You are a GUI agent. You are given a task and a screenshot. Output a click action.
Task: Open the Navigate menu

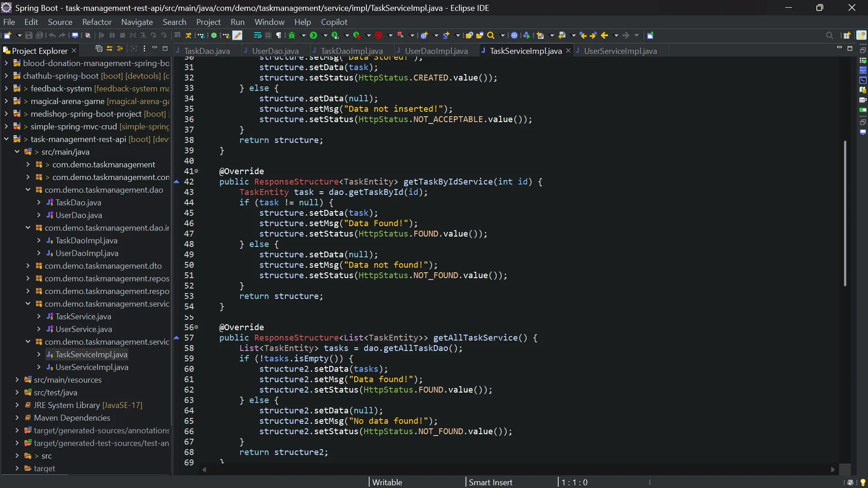pyautogui.click(x=137, y=22)
